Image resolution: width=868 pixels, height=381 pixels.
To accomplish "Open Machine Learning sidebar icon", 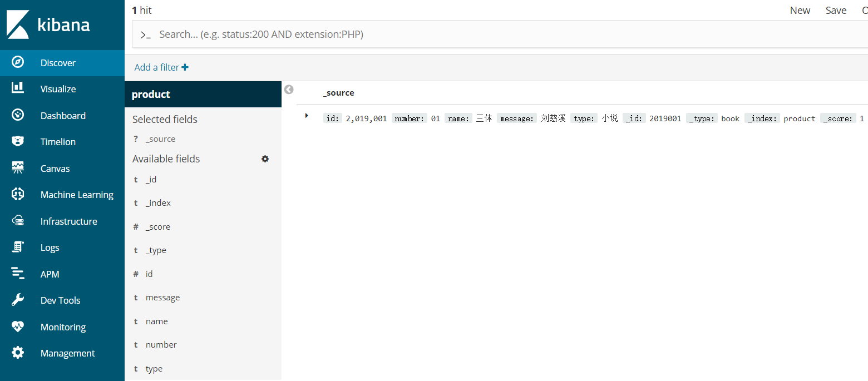I will (x=18, y=194).
